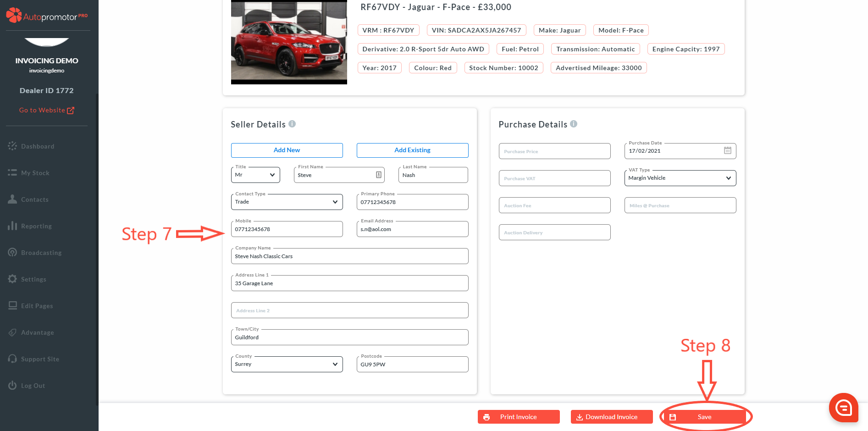Log Out from the sidebar
The width and height of the screenshot is (868, 431).
33,386
